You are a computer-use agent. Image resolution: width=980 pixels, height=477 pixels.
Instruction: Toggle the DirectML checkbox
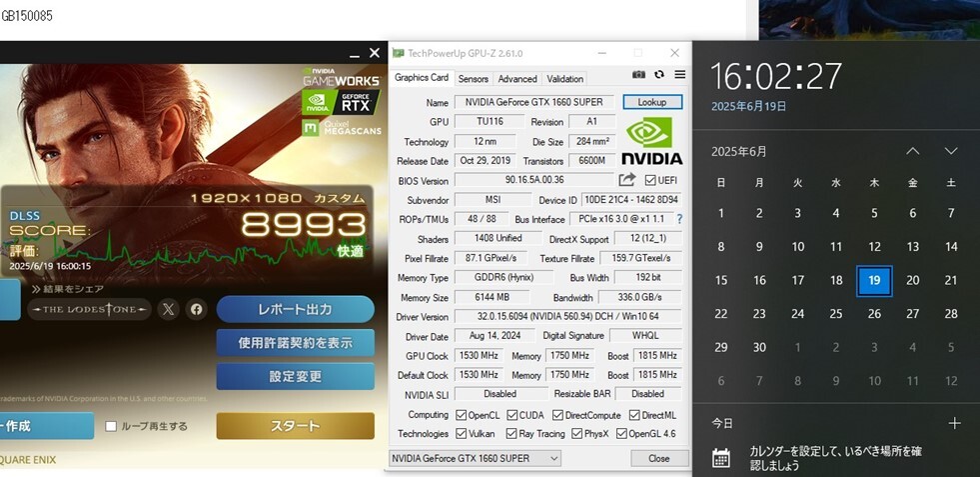click(634, 415)
